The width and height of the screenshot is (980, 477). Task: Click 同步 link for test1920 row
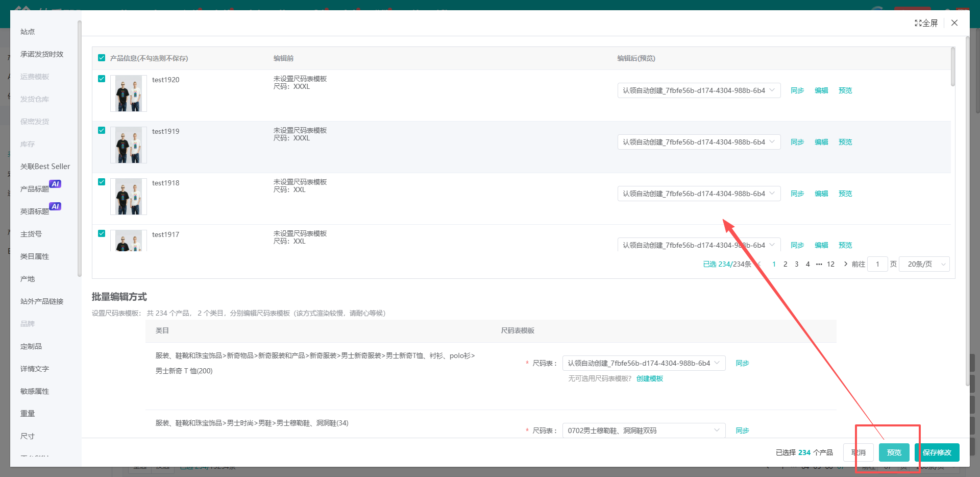coord(797,90)
